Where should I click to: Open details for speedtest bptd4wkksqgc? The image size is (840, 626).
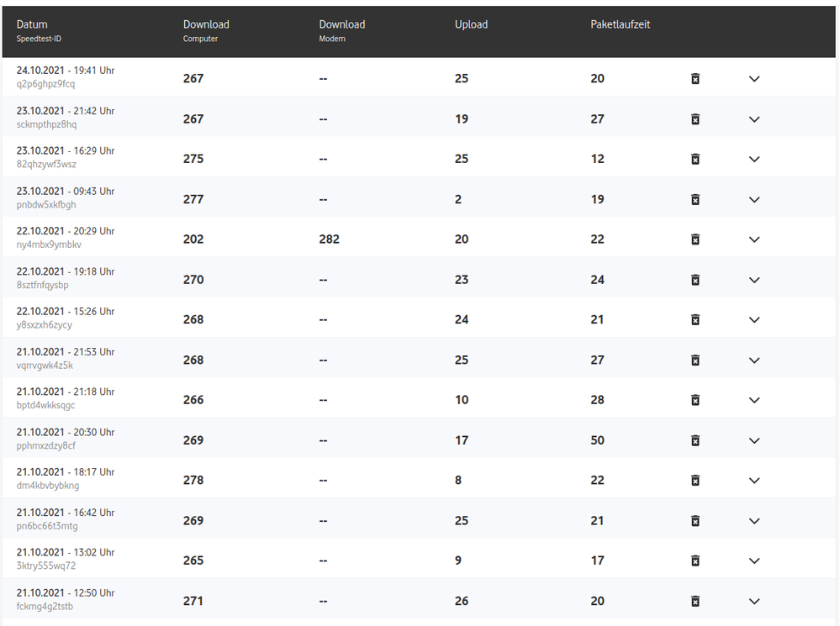point(754,400)
